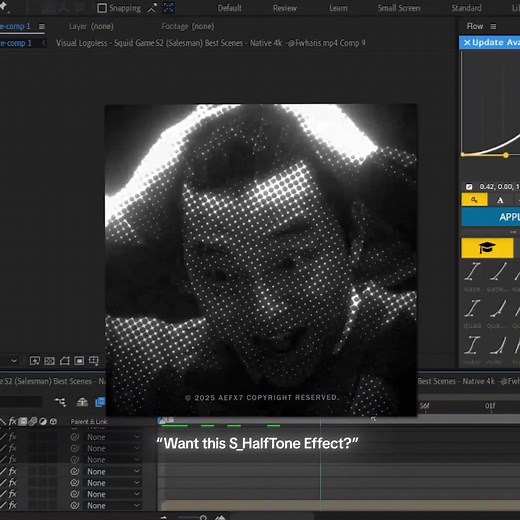Click the 0.42, 0.00 curve value field
This screenshot has height=520, width=520.
[499, 187]
